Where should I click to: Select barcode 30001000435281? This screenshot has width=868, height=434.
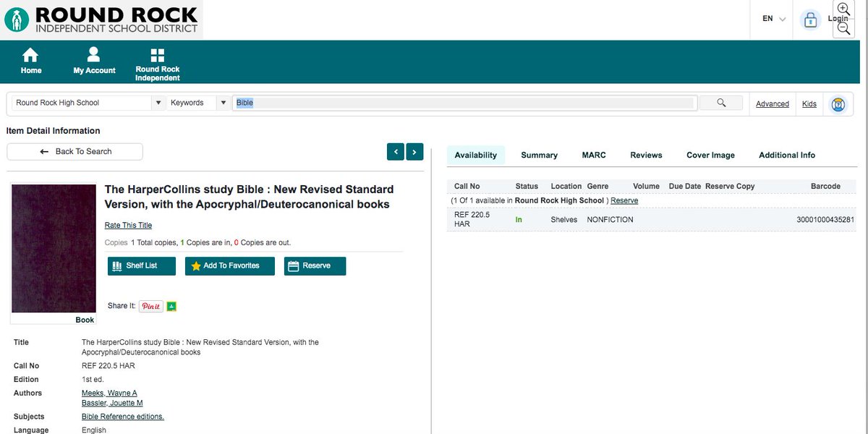[x=825, y=220]
